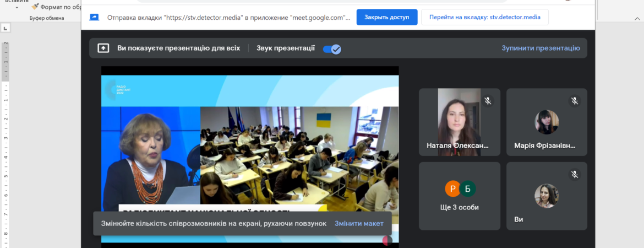
Task: Open 'Вставить' paste dropdown arrow in Word
Action: [x=17, y=7]
